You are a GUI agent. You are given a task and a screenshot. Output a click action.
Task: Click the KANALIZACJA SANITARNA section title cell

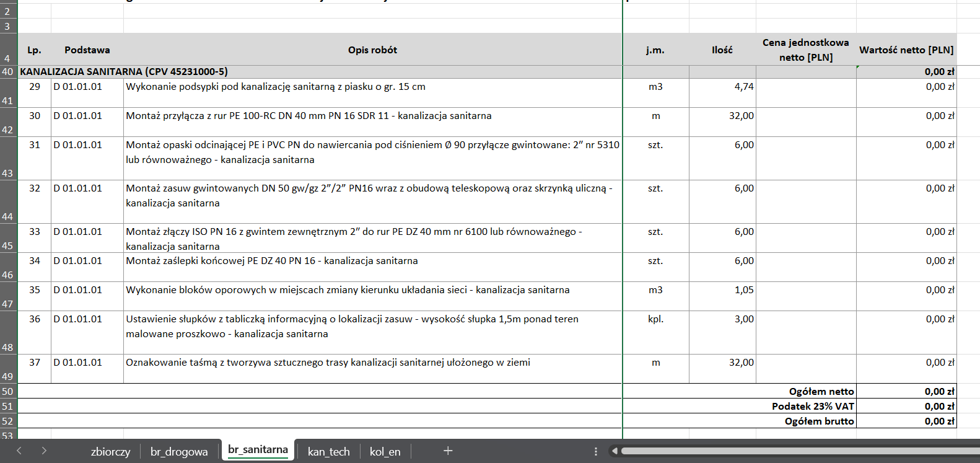[x=320, y=72]
